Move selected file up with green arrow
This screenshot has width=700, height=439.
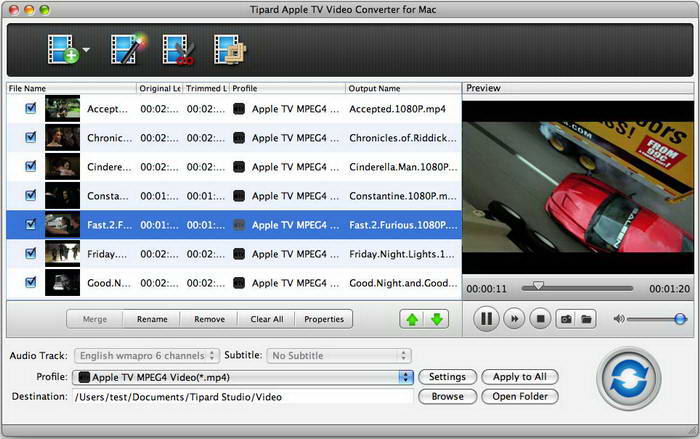click(412, 319)
